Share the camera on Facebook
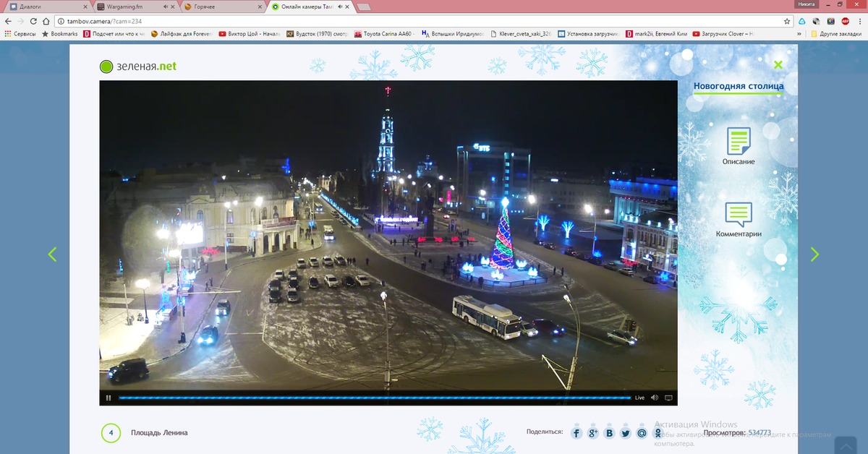Image resolution: width=868 pixels, height=454 pixels. click(576, 433)
